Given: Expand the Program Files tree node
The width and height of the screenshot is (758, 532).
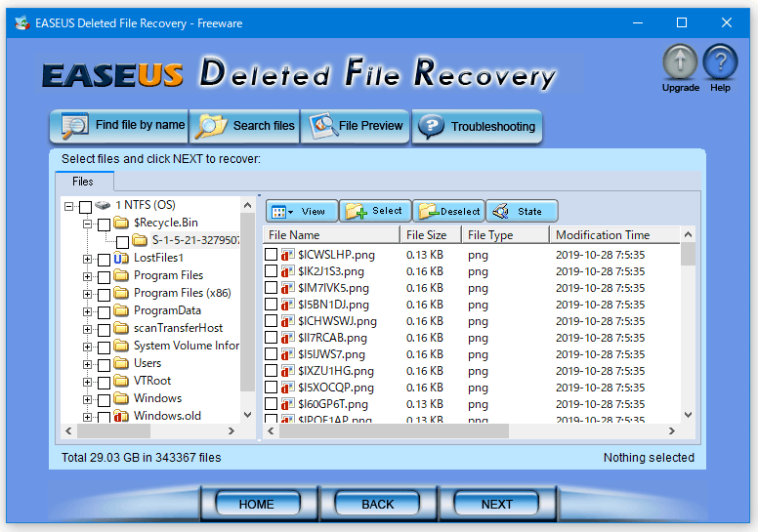Looking at the screenshot, I should (87, 276).
